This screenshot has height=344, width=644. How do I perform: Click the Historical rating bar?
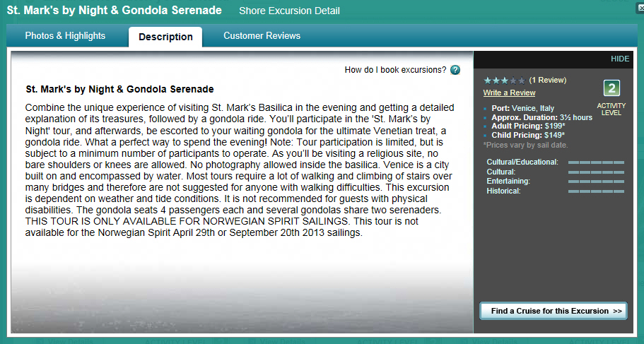click(596, 191)
